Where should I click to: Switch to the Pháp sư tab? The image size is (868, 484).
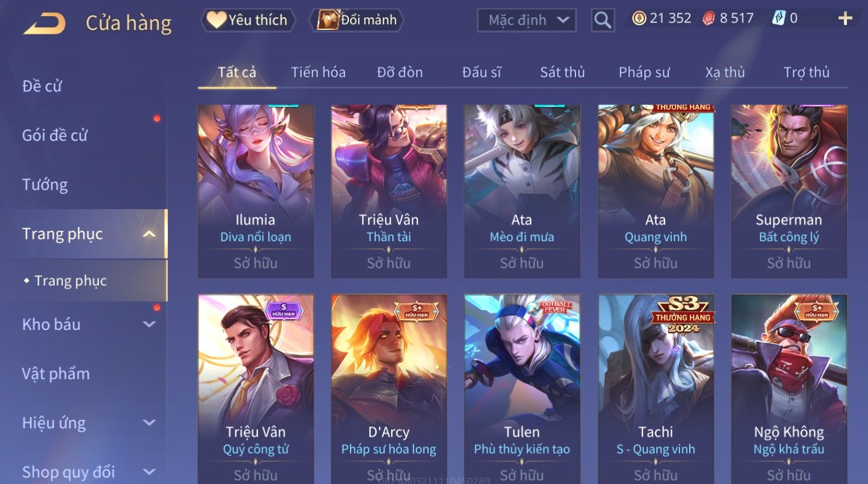[x=644, y=72]
